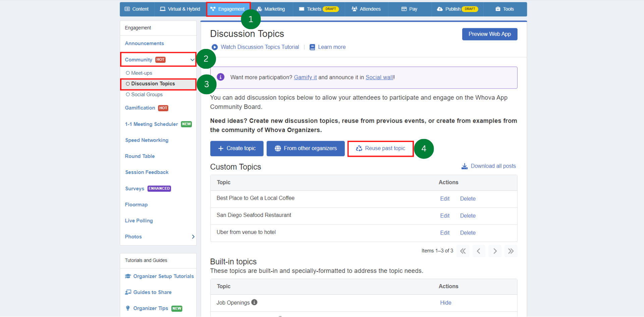Screen dimensions: 644x317
Task: Open Guides to Share
Action: 152,293
